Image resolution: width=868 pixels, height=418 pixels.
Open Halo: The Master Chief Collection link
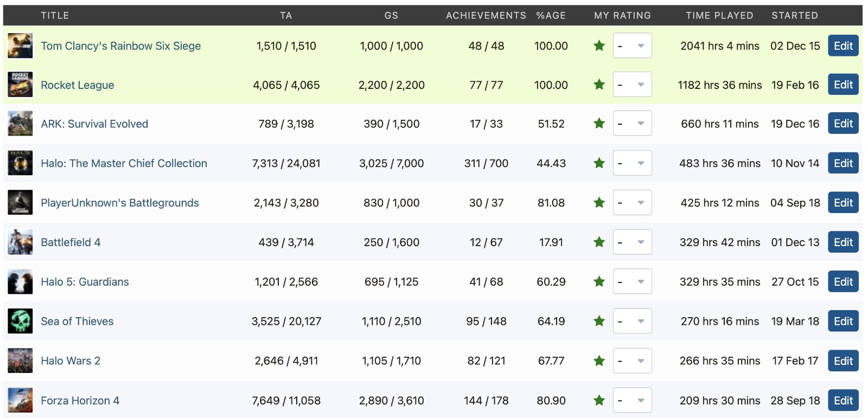pos(124,163)
